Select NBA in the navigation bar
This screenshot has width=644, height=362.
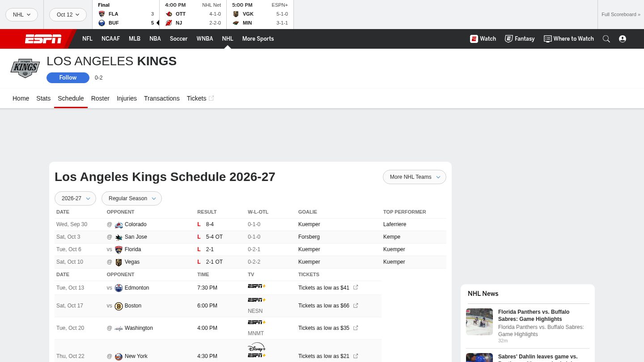coord(155,39)
